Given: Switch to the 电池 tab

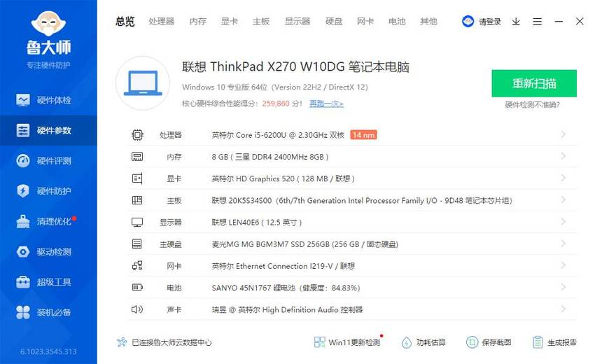Looking at the screenshot, I should [397, 21].
